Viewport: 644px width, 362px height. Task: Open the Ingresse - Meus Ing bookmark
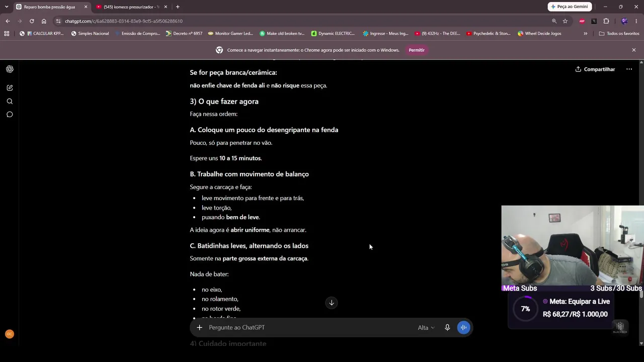point(385,34)
